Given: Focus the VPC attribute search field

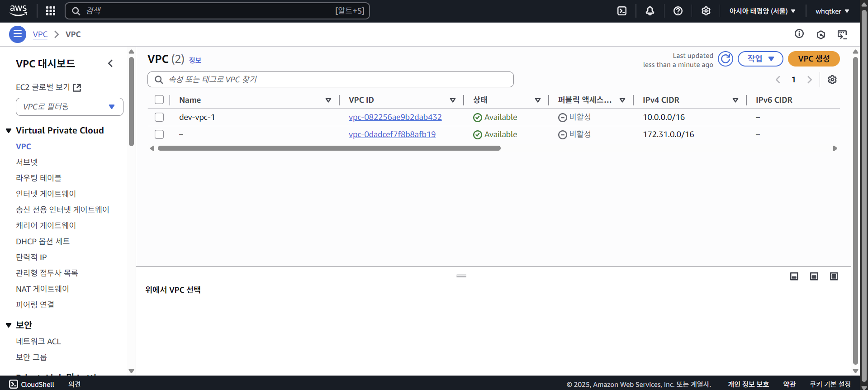Looking at the screenshot, I should click(331, 80).
